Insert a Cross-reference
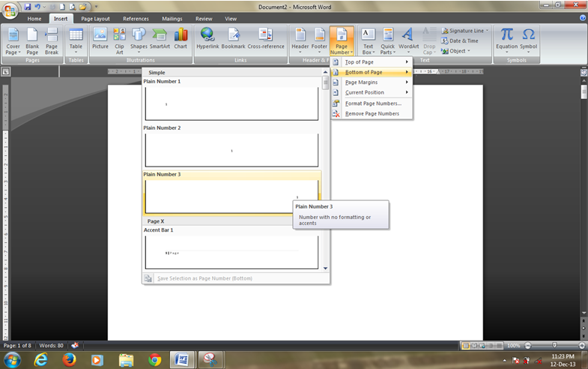The height and width of the screenshot is (369, 588). [266, 39]
